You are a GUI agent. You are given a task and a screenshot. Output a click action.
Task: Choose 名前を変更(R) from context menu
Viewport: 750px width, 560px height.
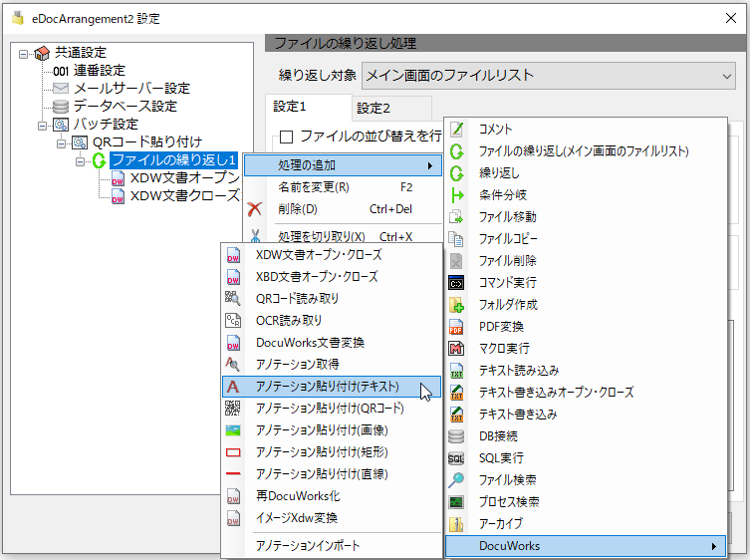343,187
